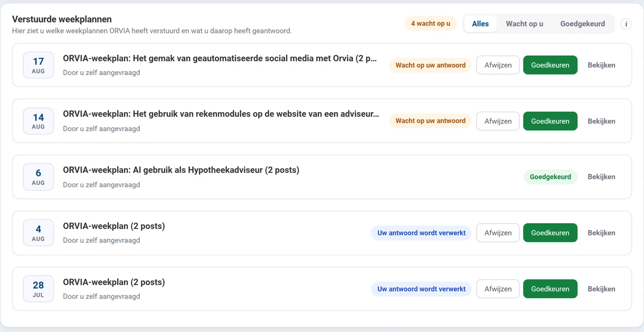Click the title 'AI gebruik als Hypotheekadviseur'
The width and height of the screenshot is (644, 332).
(x=181, y=170)
